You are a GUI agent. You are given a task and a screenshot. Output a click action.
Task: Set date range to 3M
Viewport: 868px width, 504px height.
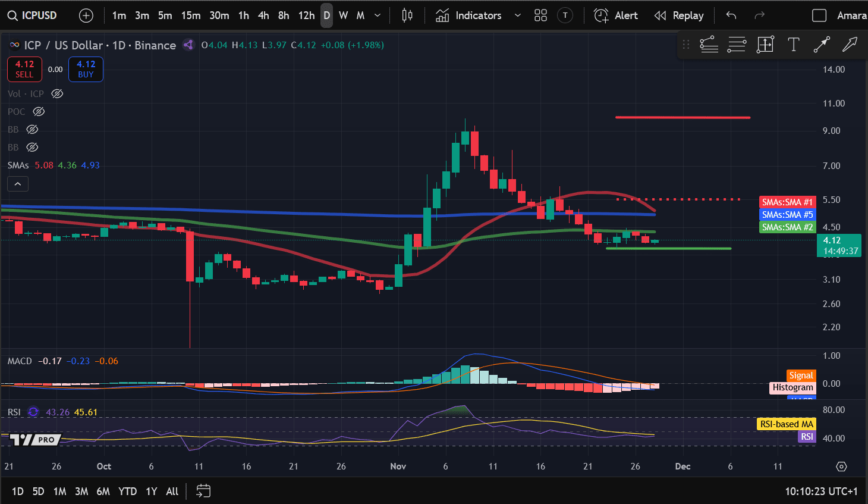[81, 492]
